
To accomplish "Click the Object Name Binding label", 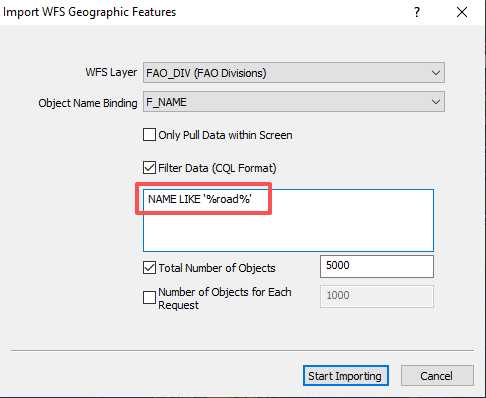I will coord(88,103).
